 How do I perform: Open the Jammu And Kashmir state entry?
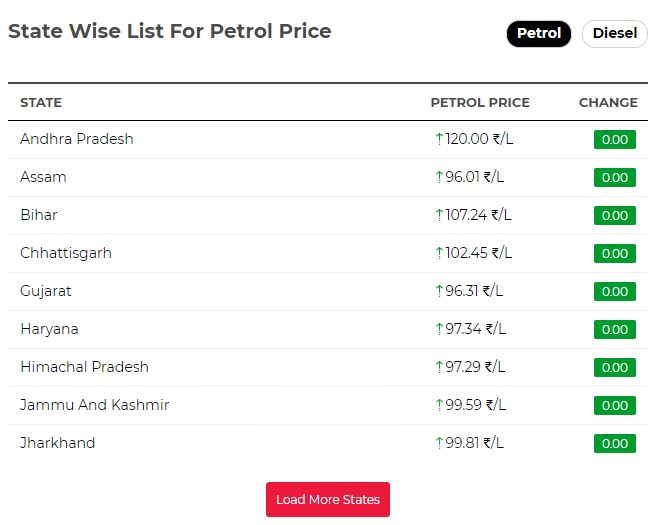(x=95, y=405)
